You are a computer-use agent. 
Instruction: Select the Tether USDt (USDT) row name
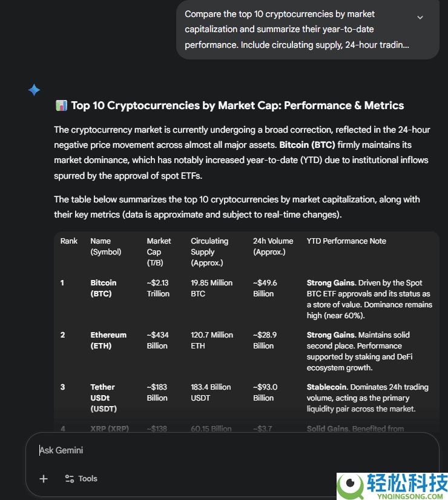click(104, 398)
